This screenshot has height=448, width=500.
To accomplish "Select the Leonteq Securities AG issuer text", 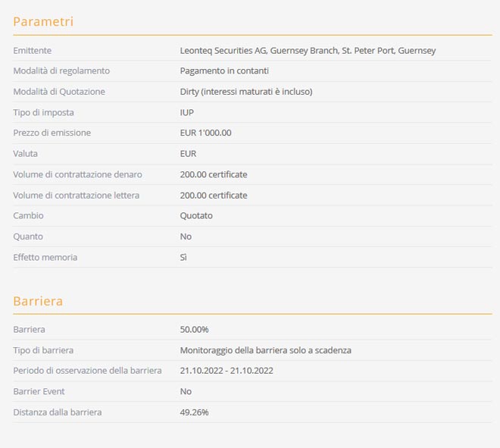I will pyautogui.click(x=308, y=50).
